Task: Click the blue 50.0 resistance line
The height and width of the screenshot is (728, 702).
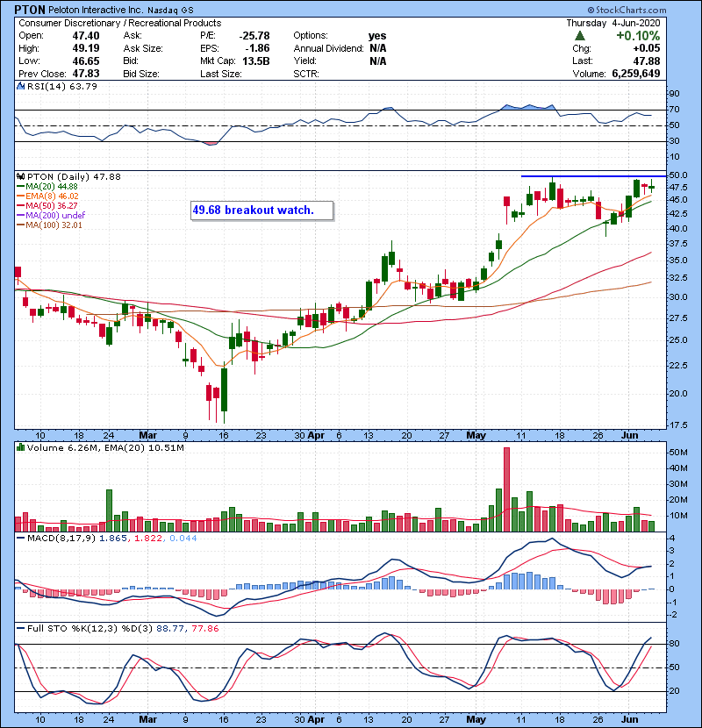Action: 594,176
